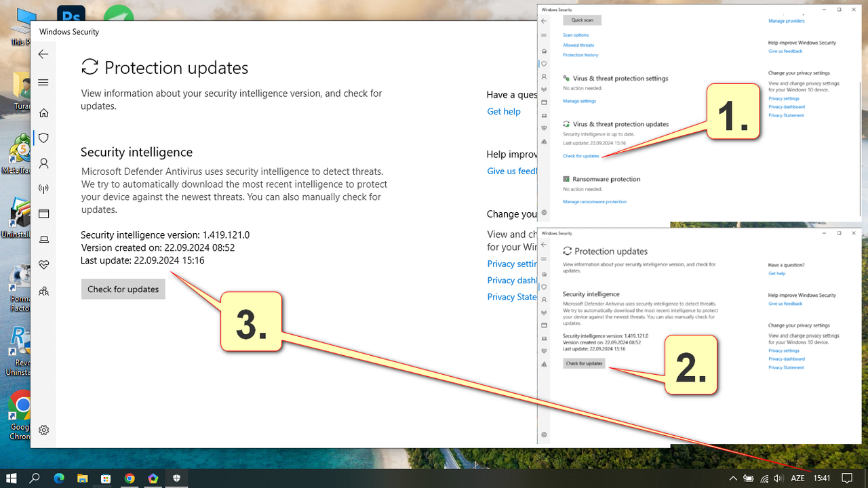Viewport: 868px width, 488px height.
Task: Select the Google Chrome desktop shortcut
Action: pyautogui.click(x=20, y=415)
